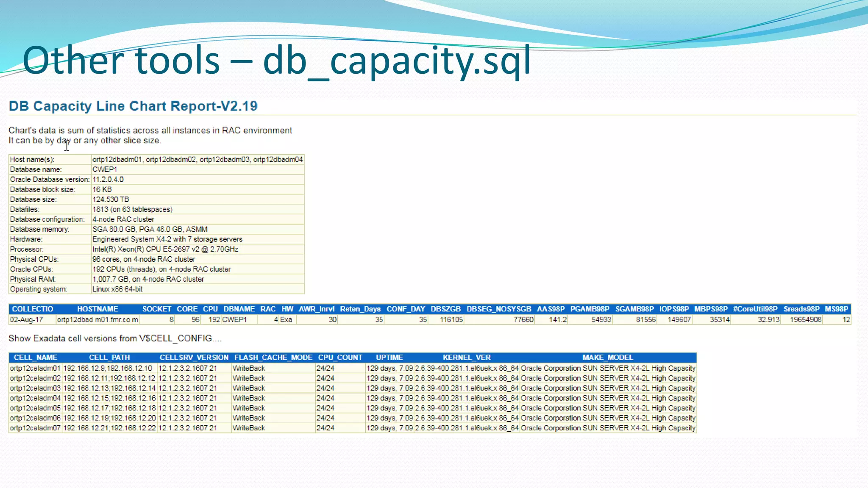Image resolution: width=868 pixels, height=488 pixels.
Task: Click the 'CELLSRV_VERSION' column header
Action: click(x=194, y=358)
